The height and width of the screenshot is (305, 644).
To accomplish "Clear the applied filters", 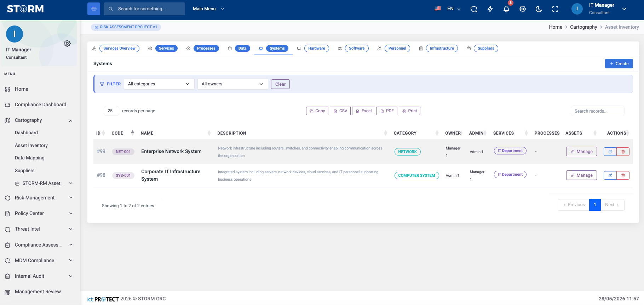I will 280,84.
